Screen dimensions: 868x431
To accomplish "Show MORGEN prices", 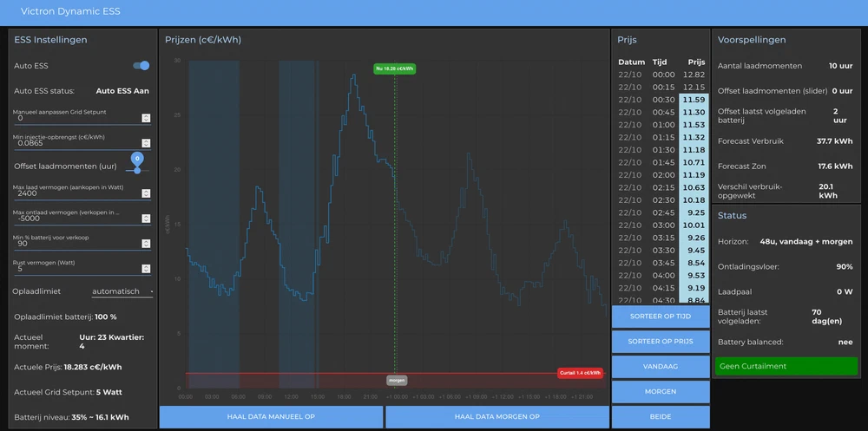I will (x=661, y=391).
